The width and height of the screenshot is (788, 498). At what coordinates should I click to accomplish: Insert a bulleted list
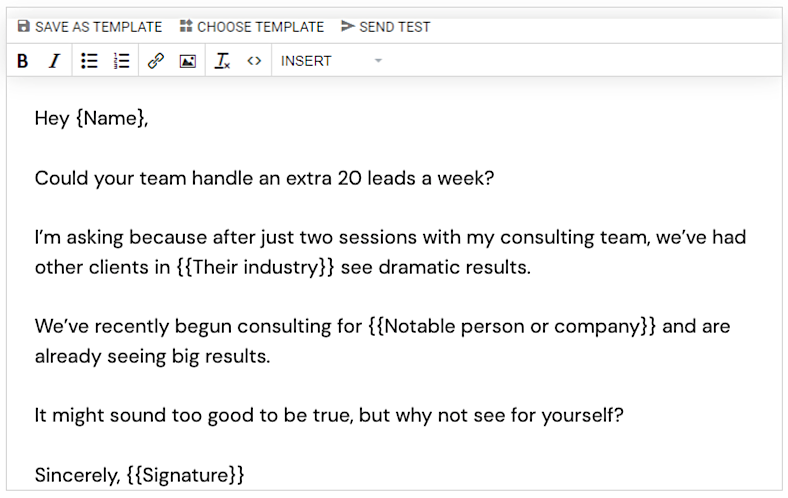click(89, 61)
